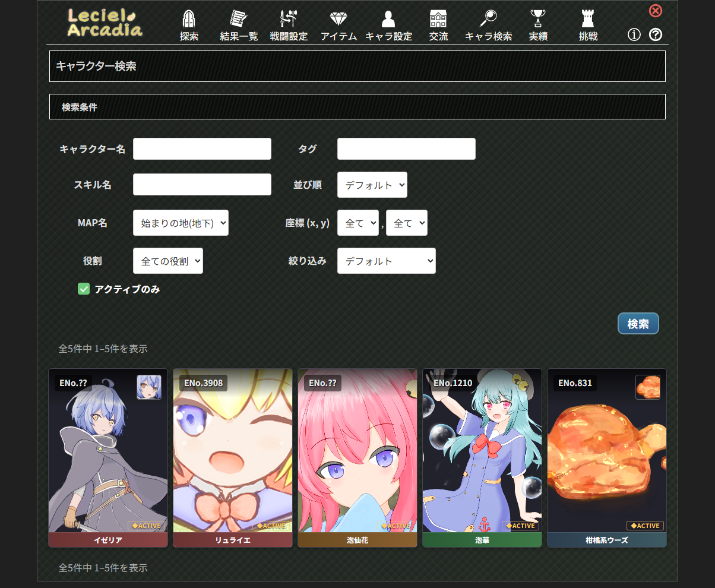Open the 並び順 dropdown
715x588 pixels.
click(x=372, y=185)
